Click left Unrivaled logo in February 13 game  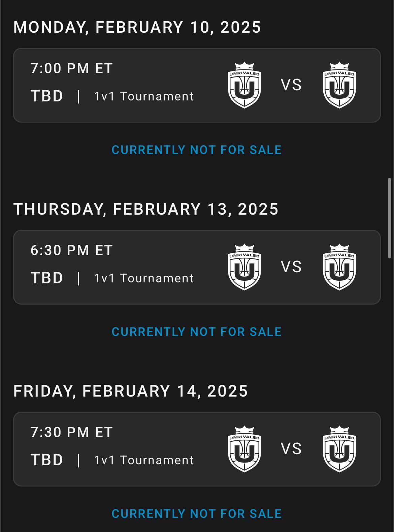tap(244, 267)
